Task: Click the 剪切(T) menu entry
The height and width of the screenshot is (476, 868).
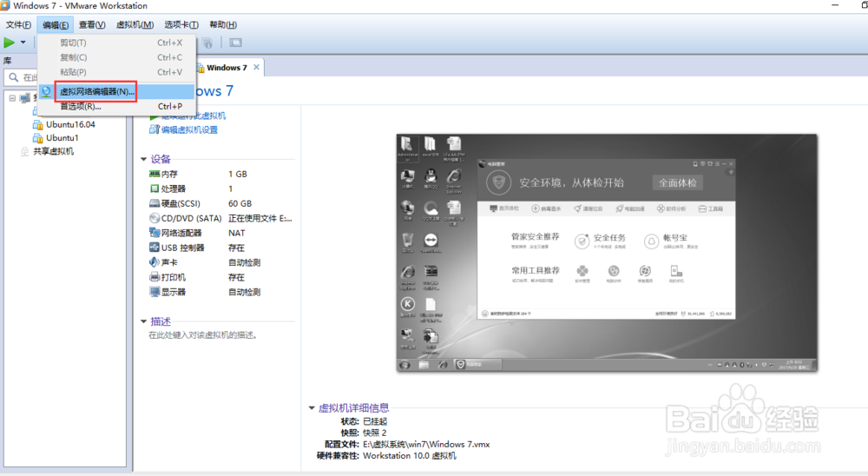Action: pos(117,43)
